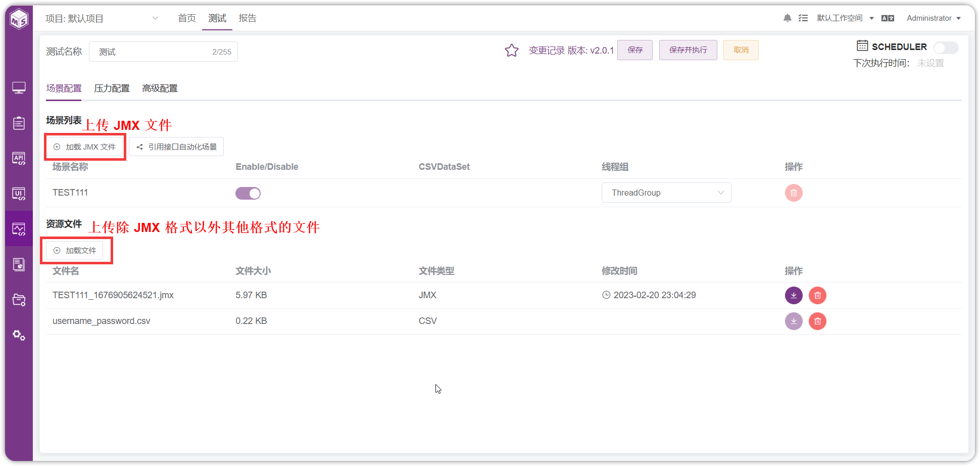Open the 报告 menu item
The image size is (980, 466).
(x=248, y=18)
